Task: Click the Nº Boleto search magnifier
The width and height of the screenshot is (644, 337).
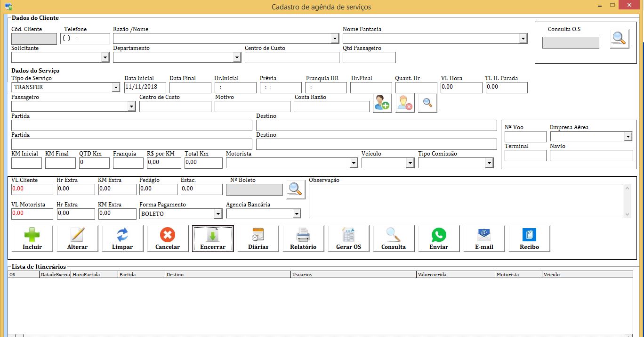Action: coord(296,189)
